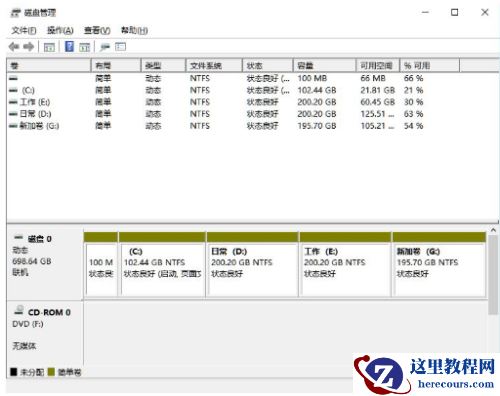The height and width of the screenshot is (396, 500).
Task: Toggle the Show/Hide Console Tree toolbar icon
Action: pyautogui.click(x=49, y=47)
